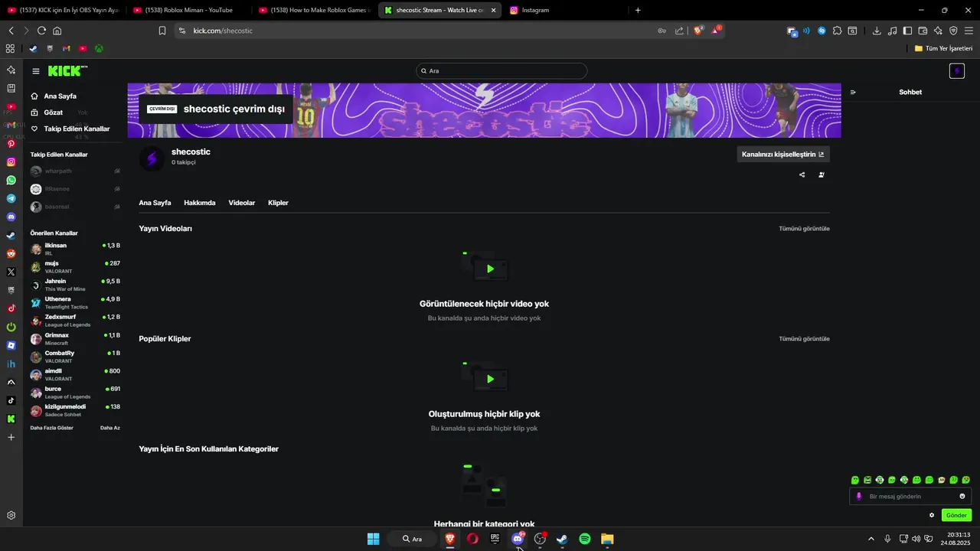Click the chat message input field
980x551 pixels.
pyautogui.click(x=910, y=497)
